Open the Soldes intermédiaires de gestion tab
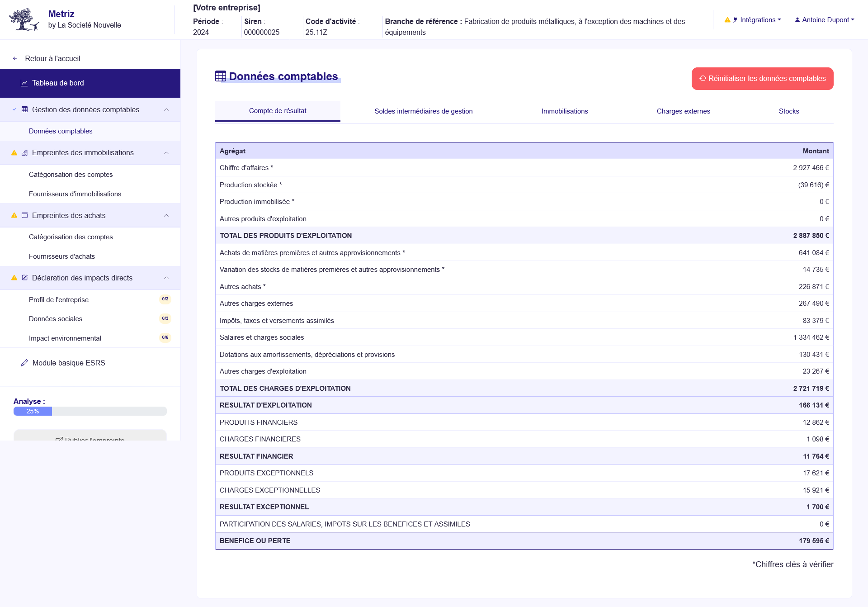Screen dimensions: 868x607 423,111
